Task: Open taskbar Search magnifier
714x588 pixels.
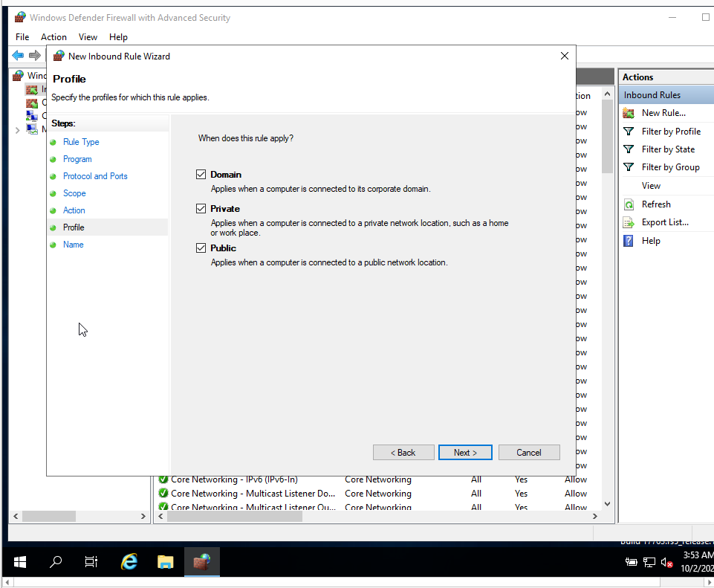Action: tap(56, 562)
